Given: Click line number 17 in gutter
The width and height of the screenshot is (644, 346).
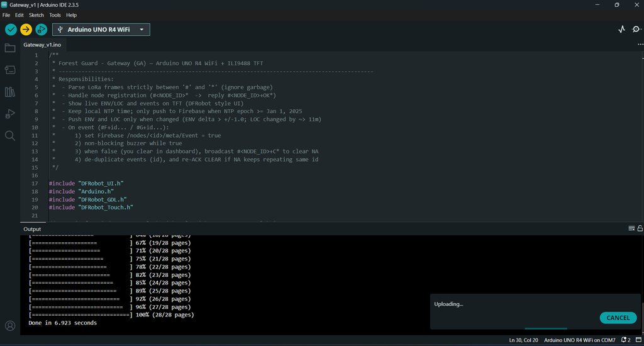Looking at the screenshot, I should [x=35, y=183].
